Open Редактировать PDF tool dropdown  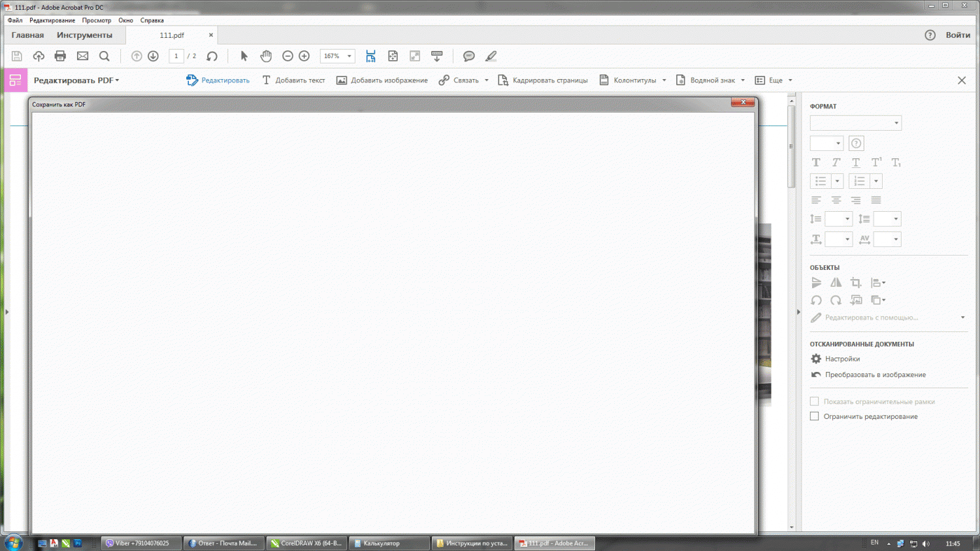tap(76, 80)
